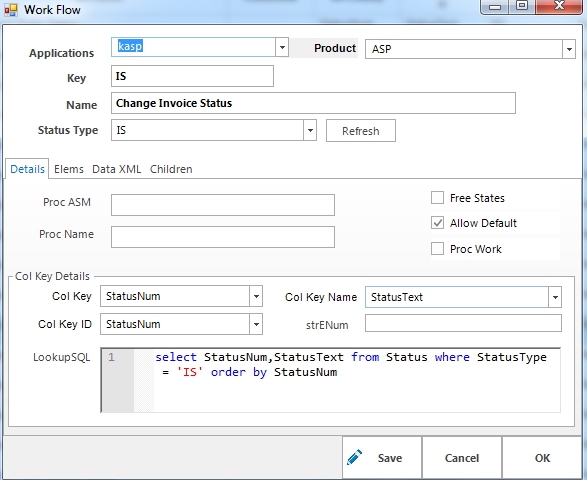Viewport: 587px width, 480px height.
Task: Confirm with the OK button
Action: coord(542,458)
